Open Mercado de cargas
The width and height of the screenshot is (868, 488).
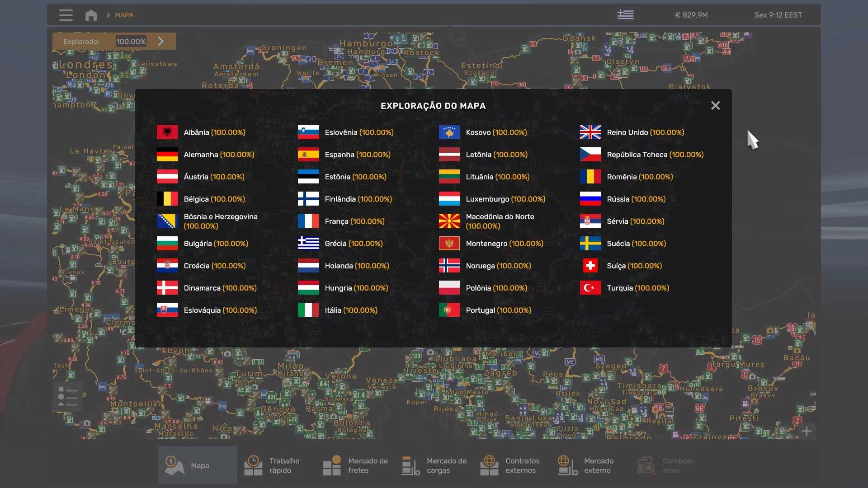point(433,465)
